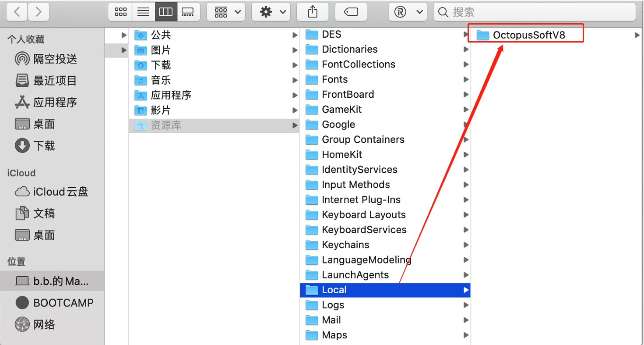The width and height of the screenshot is (644, 345).
Task: Open the OctopusSoftV8 folder
Action: [556, 35]
